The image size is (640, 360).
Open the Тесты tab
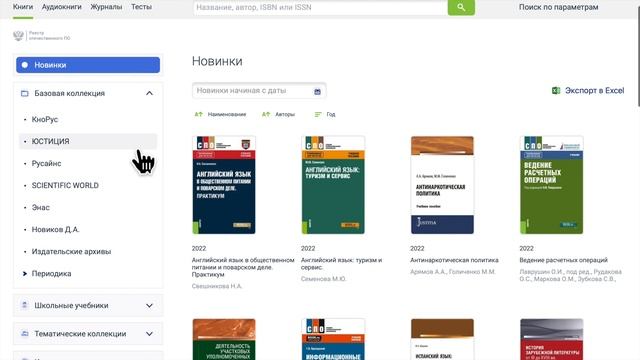(141, 7)
